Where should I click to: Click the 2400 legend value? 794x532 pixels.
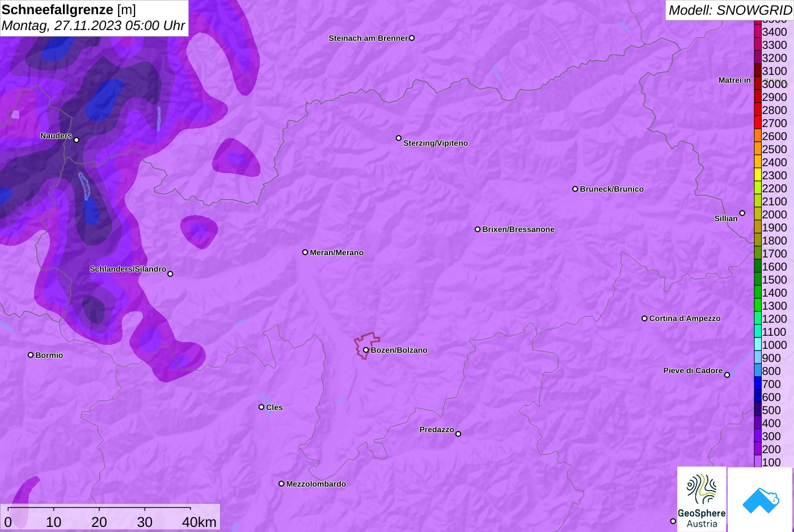[775, 162]
